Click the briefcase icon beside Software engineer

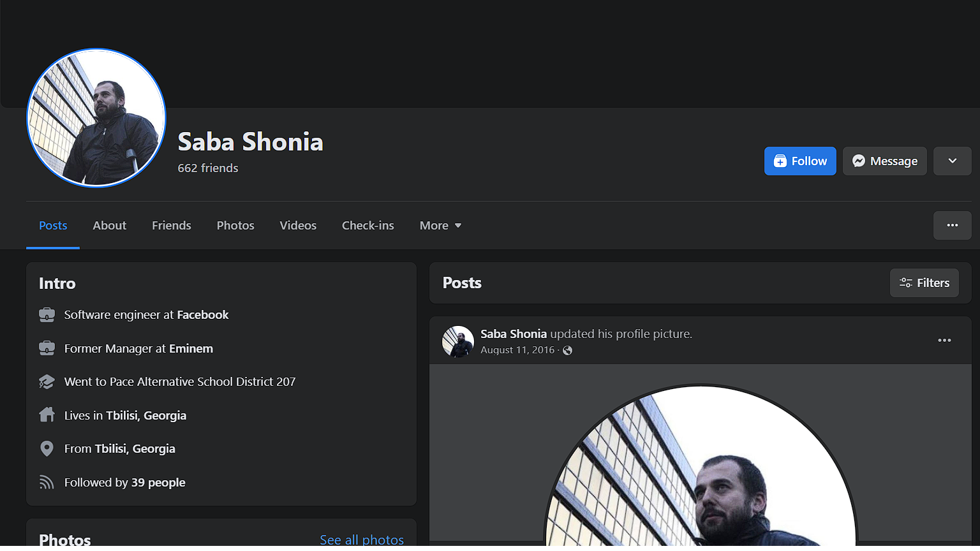pyautogui.click(x=47, y=315)
